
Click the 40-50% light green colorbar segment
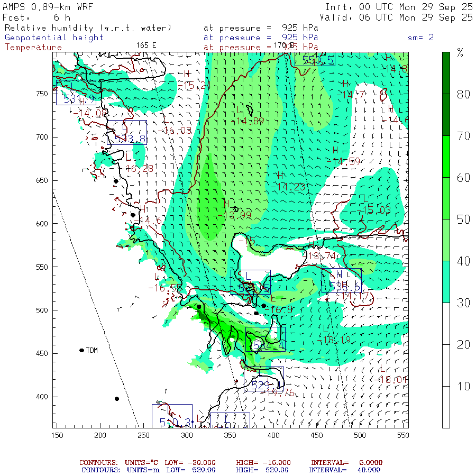446,240
